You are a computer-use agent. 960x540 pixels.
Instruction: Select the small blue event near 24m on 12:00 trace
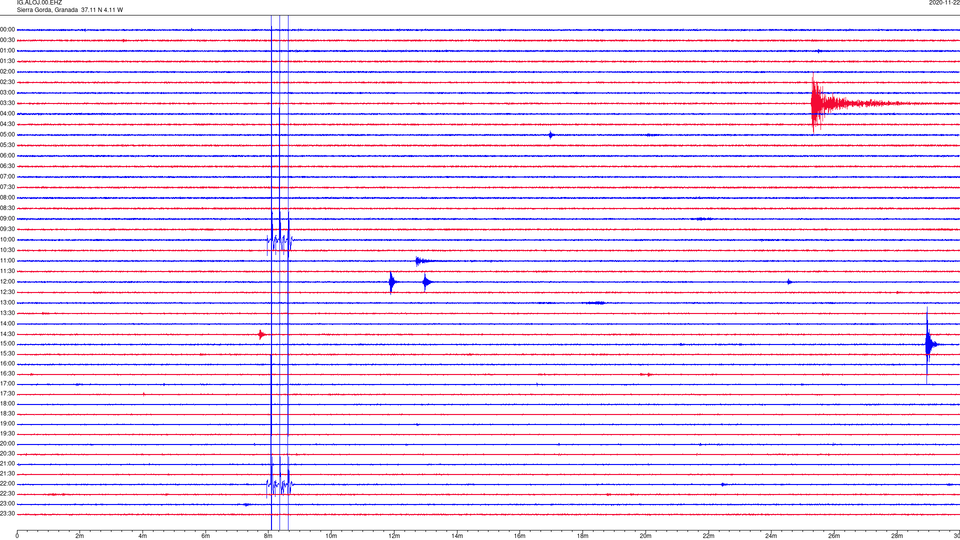[x=790, y=282]
